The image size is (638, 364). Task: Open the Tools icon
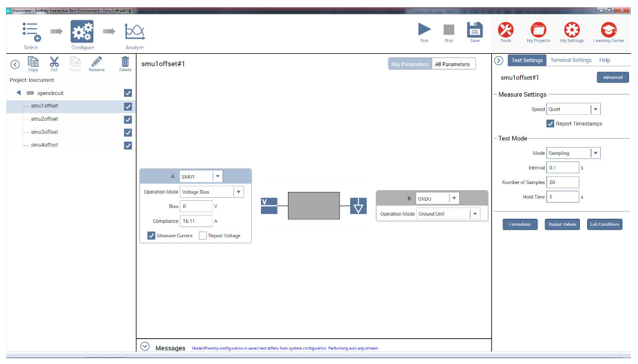click(506, 30)
